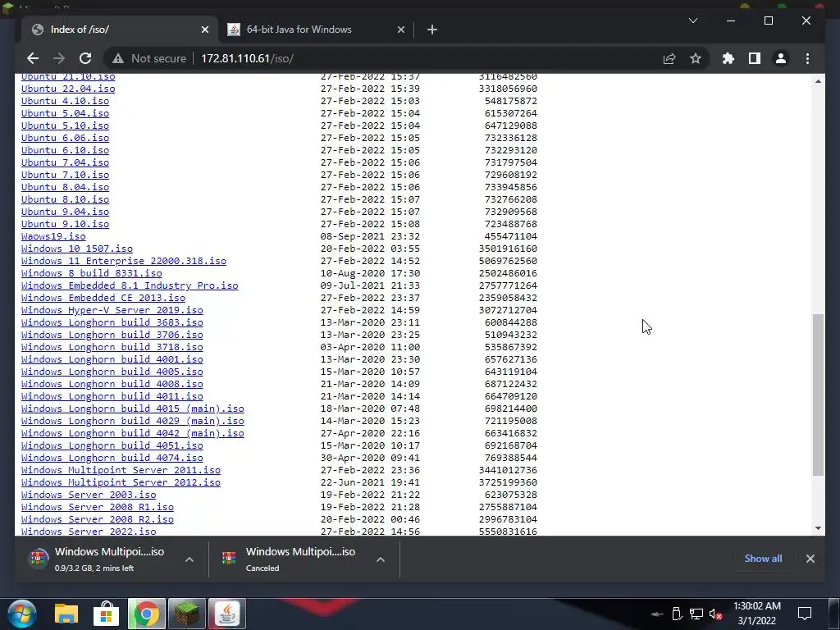Click the vertical scrollbar thumb
840x630 pixels.
click(x=818, y=395)
